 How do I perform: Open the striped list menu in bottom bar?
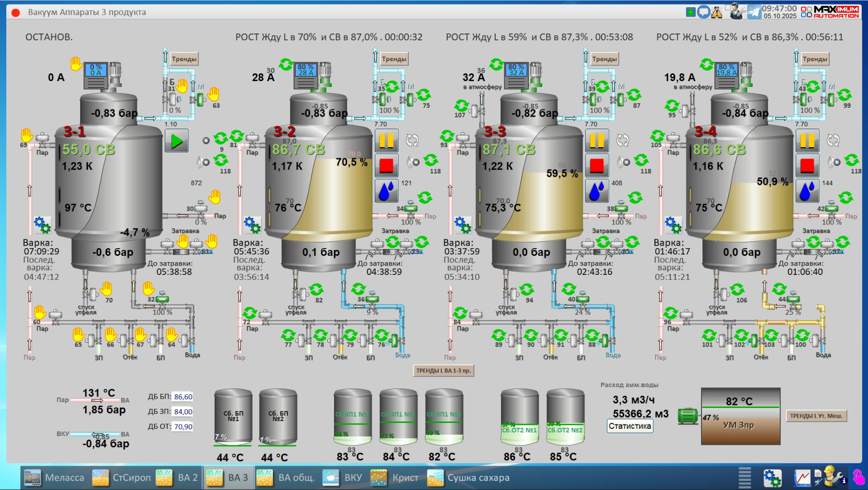[x=745, y=478]
